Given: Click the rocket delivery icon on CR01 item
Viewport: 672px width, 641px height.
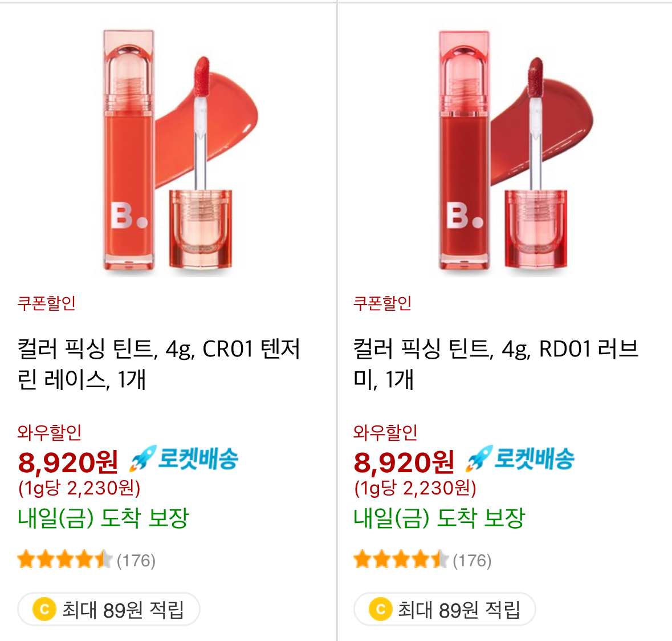Looking at the screenshot, I should point(184,459).
